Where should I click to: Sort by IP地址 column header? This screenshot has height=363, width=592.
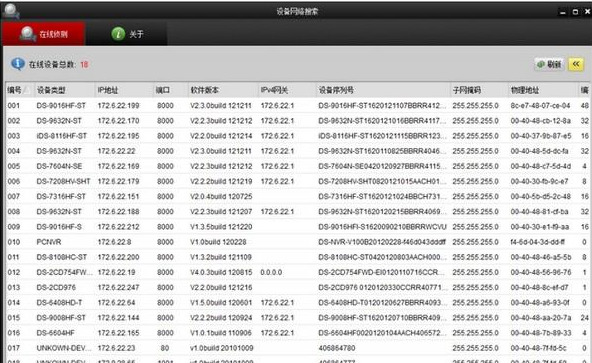click(124, 90)
